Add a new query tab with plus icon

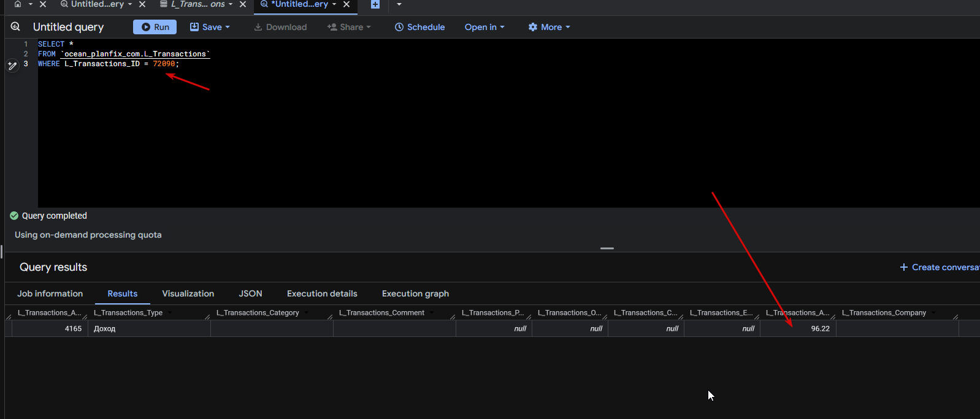[375, 4]
